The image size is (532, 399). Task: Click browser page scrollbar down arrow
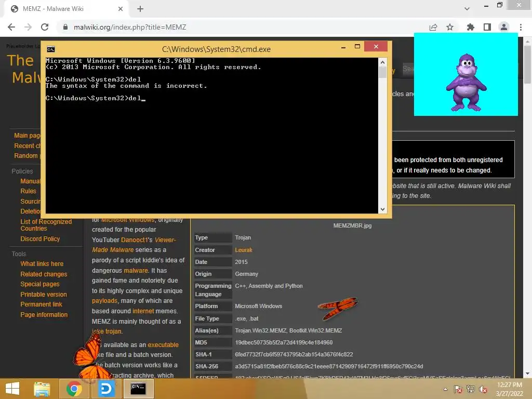[x=527, y=374]
